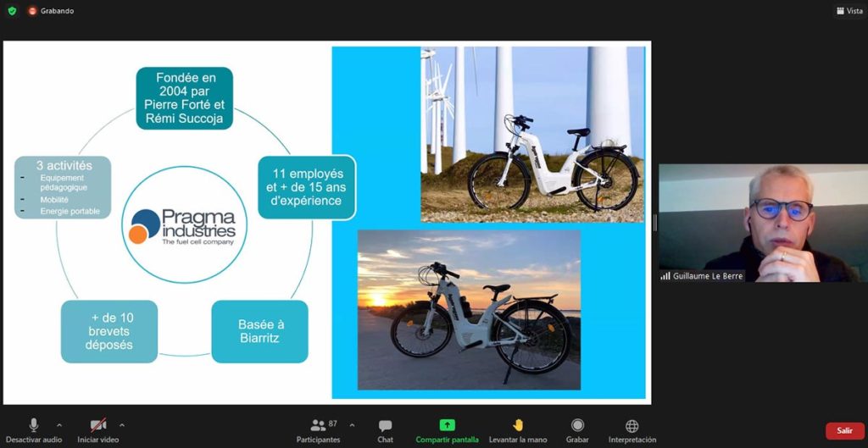
Task: Toggle the Desactivar audio microphone button
Action: tap(34, 425)
